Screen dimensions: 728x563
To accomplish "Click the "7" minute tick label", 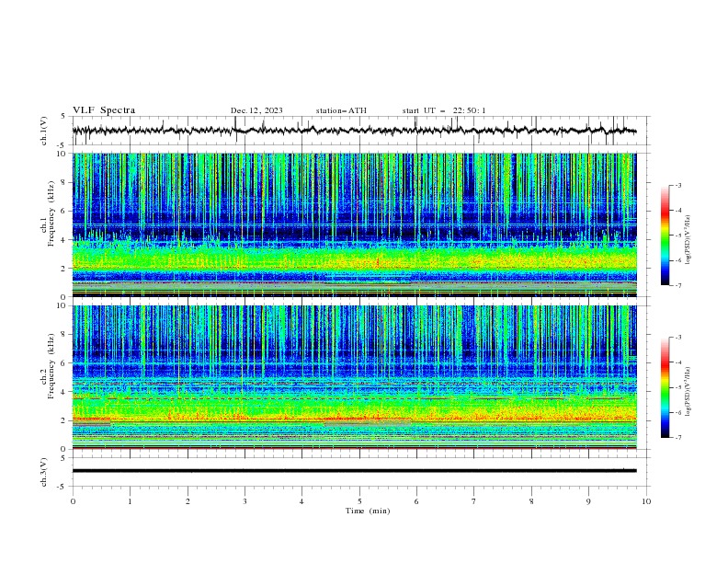I will pyautogui.click(x=474, y=501).
